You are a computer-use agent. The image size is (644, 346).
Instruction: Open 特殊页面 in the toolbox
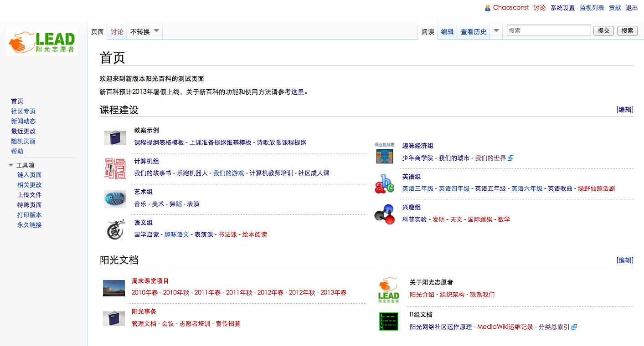(29, 205)
